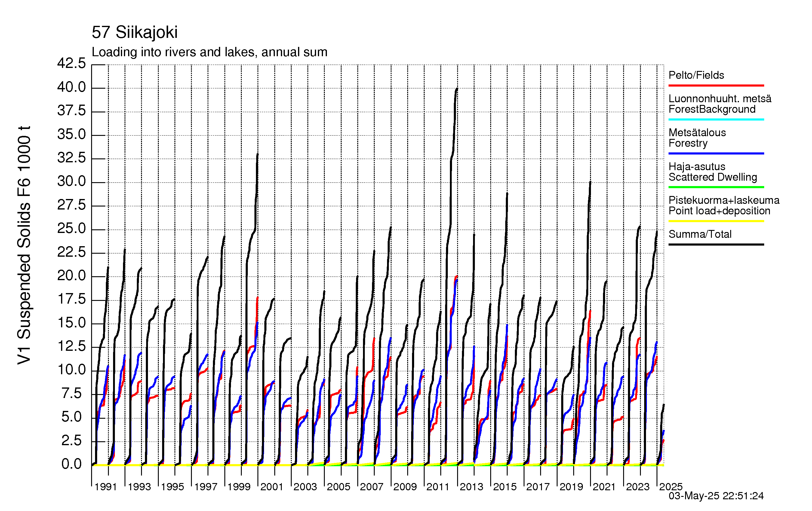Click legend label 'ForestBackground'

pos(712,109)
